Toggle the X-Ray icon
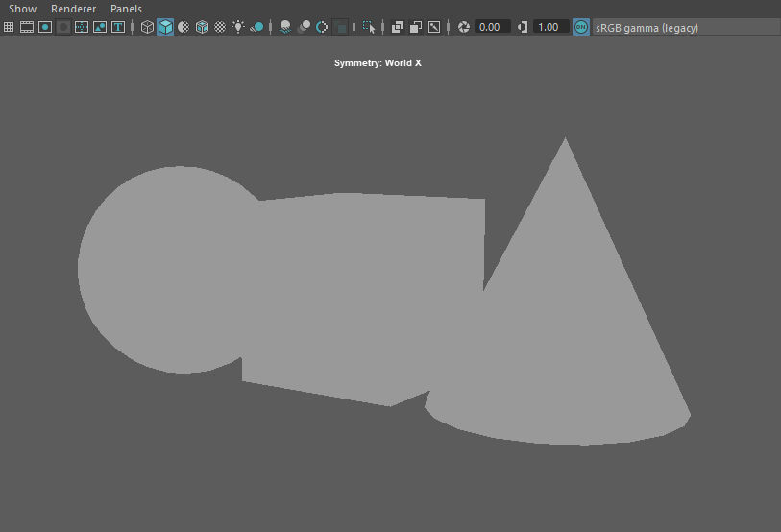Viewport: 781px width, 532px height. (x=398, y=27)
